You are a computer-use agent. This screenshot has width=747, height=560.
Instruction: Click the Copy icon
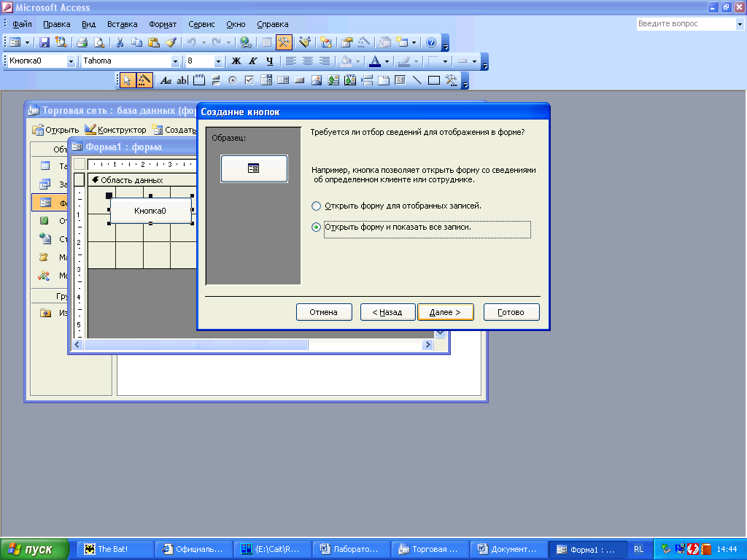(136, 42)
